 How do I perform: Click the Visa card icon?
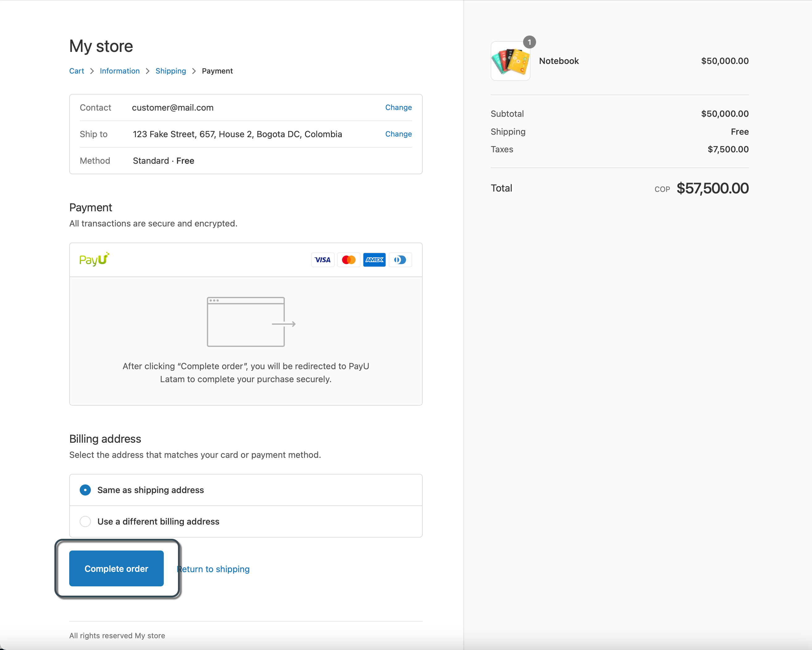(x=322, y=260)
